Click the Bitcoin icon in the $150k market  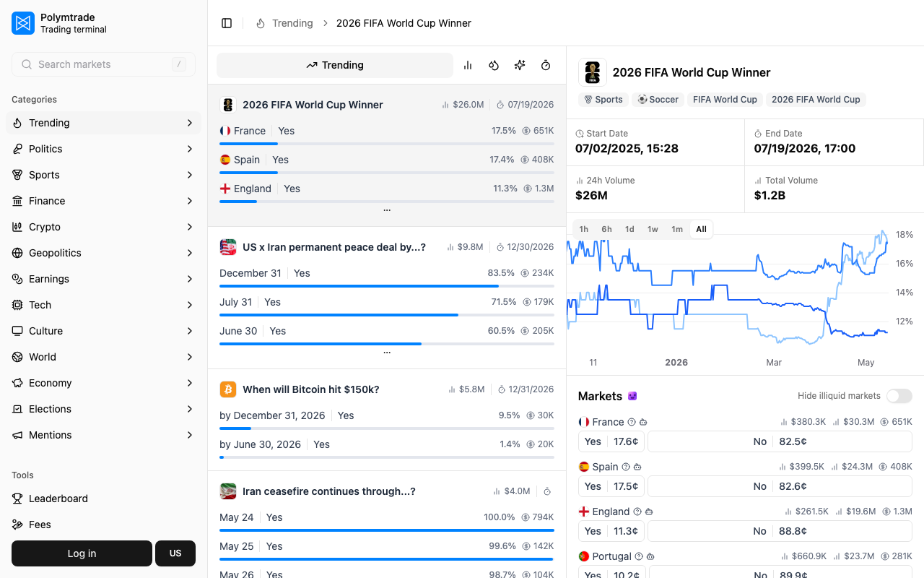click(x=228, y=389)
